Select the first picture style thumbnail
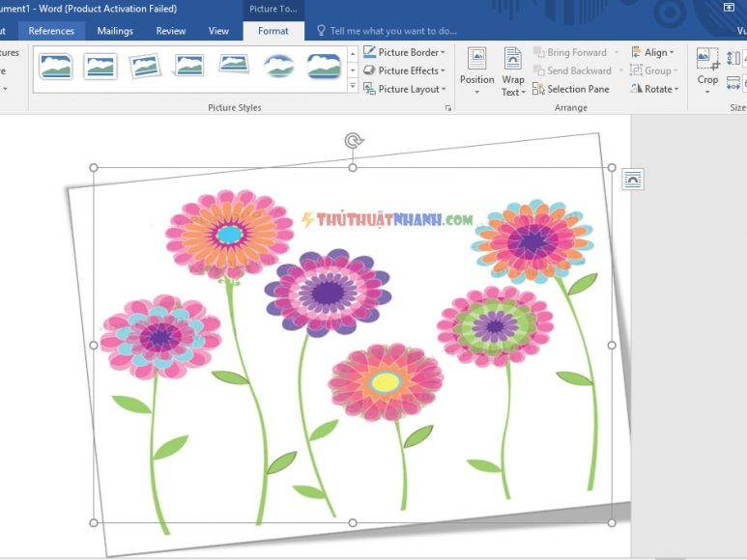Image resolution: width=747 pixels, height=560 pixels. [x=55, y=66]
